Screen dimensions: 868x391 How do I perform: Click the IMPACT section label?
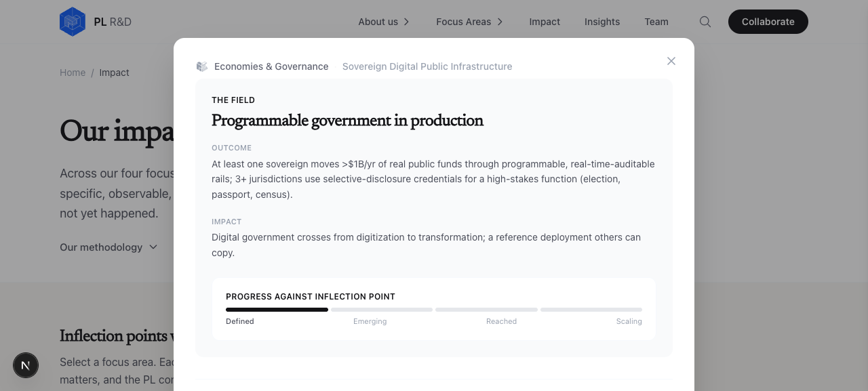(226, 222)
